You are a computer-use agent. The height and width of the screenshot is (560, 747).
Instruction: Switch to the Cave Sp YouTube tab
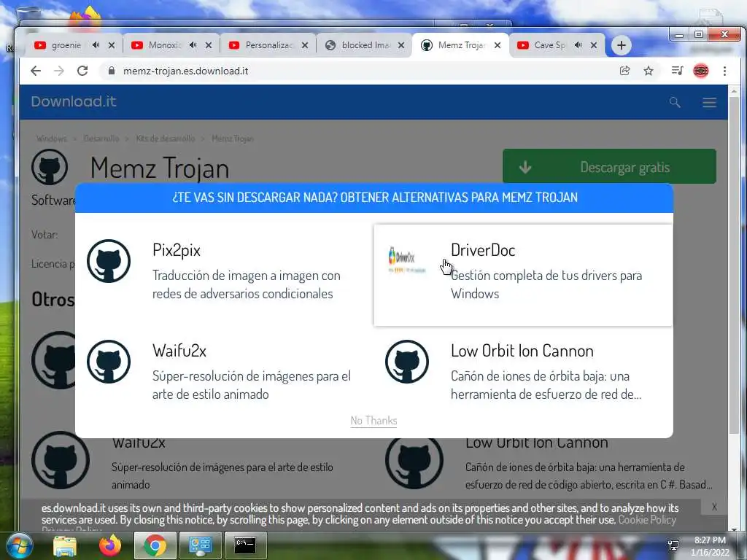tap(550, 45)
